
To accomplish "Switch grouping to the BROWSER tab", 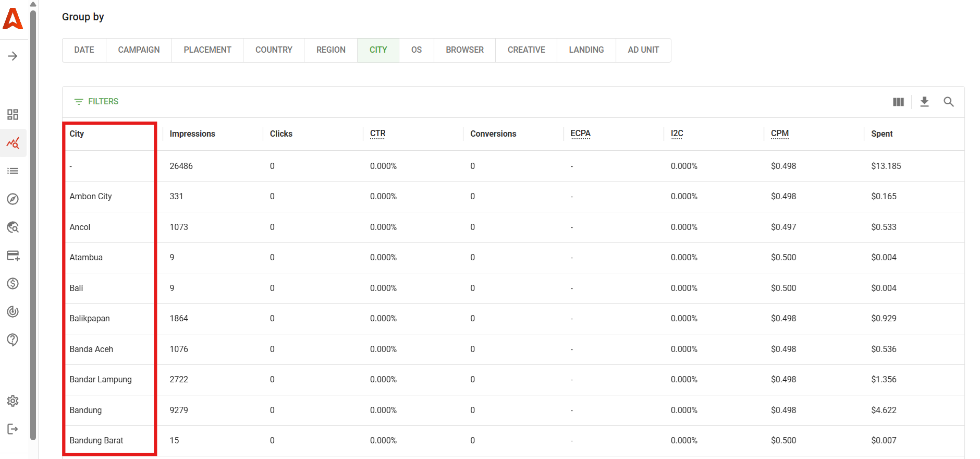I will 464,50.
